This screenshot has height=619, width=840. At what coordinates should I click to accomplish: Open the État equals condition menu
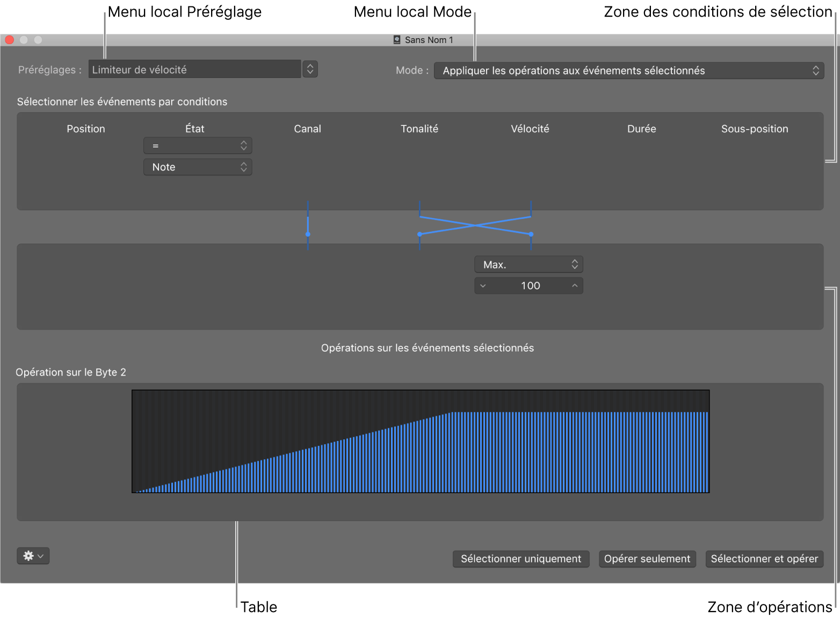click(198, 146)
